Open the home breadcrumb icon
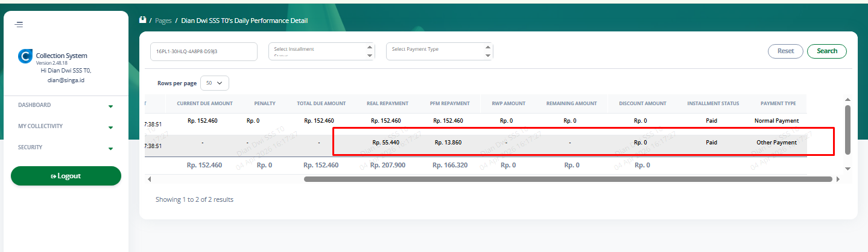Image resolution: width=868 pixels, height=252 pixels. pos(143,20)
